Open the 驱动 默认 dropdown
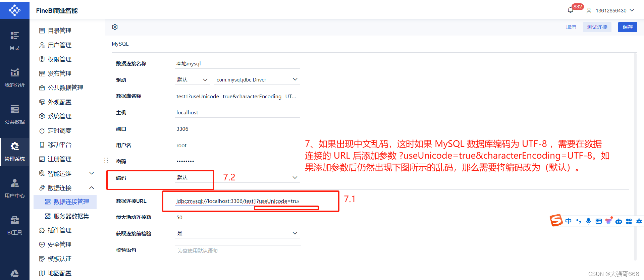The width and height of the screenshot is (644, 280). coord(192,80)
